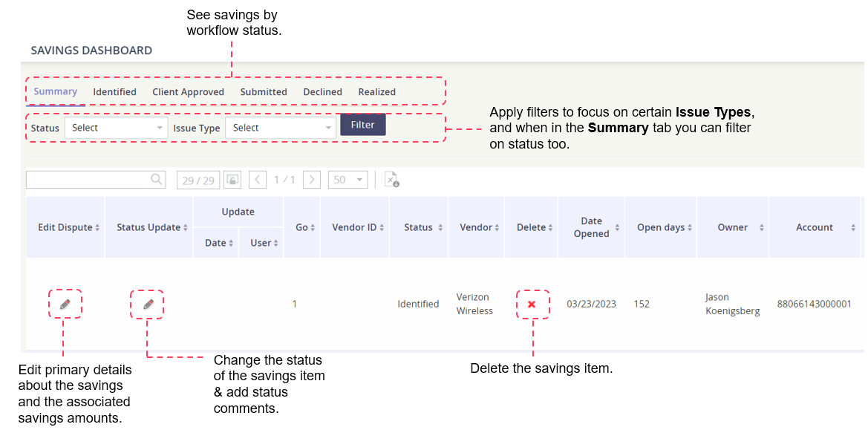
Task: Open the Status filter dropdown
Action: (117, 128)
